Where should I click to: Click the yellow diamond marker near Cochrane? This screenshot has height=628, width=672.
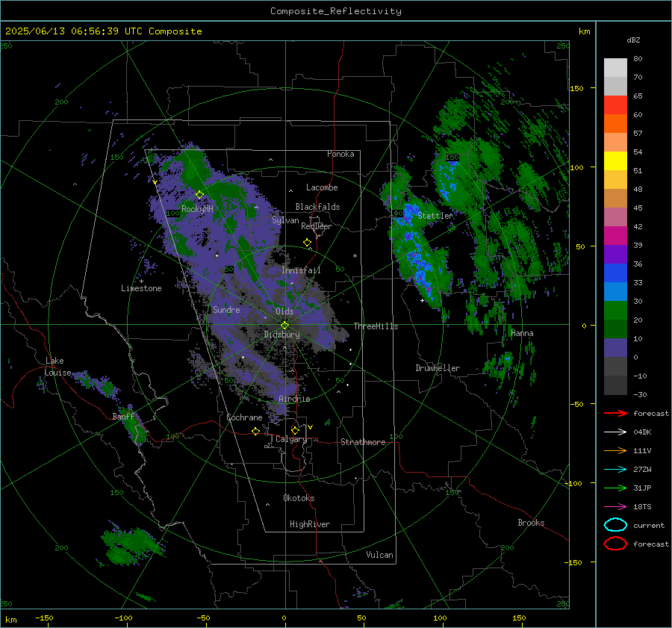coord(255,431)
